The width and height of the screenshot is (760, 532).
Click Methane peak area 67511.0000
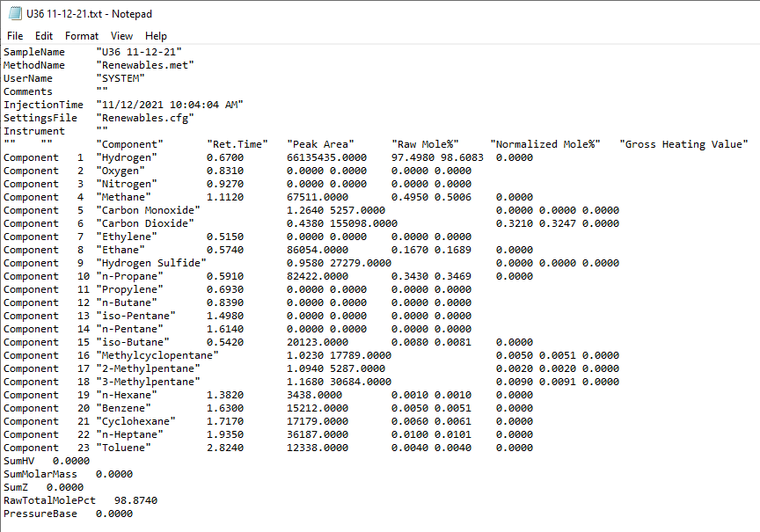pos(318,197)
